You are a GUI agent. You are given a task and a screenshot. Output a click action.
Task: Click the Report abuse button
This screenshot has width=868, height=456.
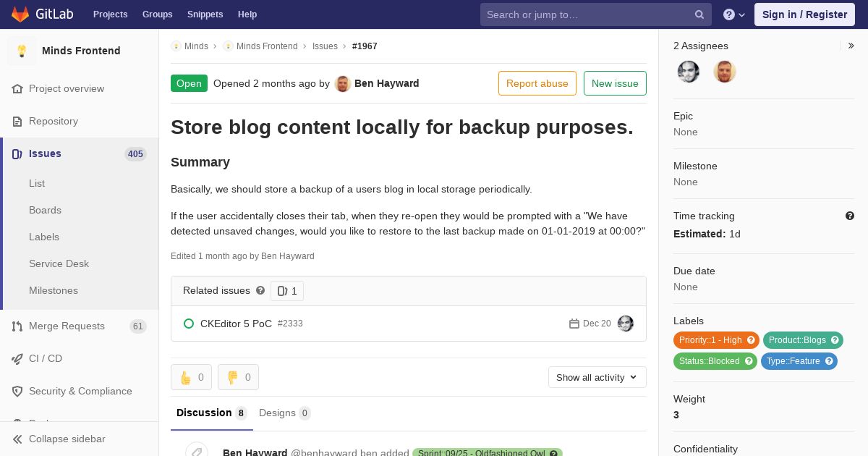(x=537, y=83)
